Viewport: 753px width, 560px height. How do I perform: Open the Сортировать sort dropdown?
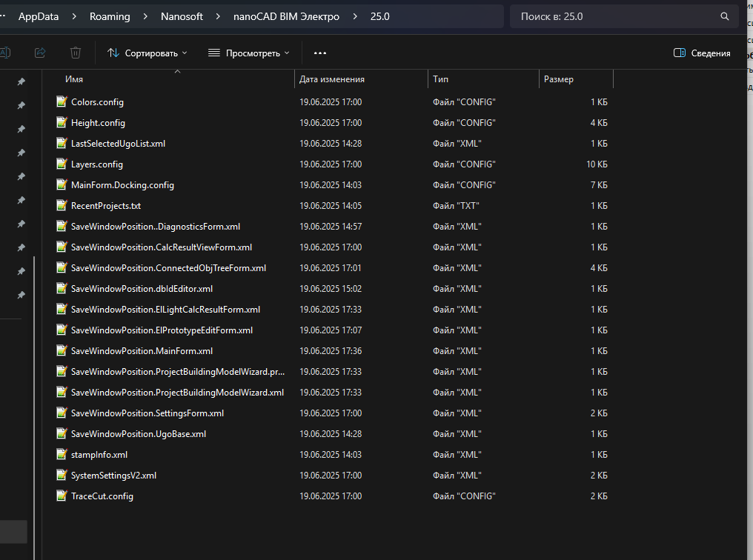[x=147, y=53]
